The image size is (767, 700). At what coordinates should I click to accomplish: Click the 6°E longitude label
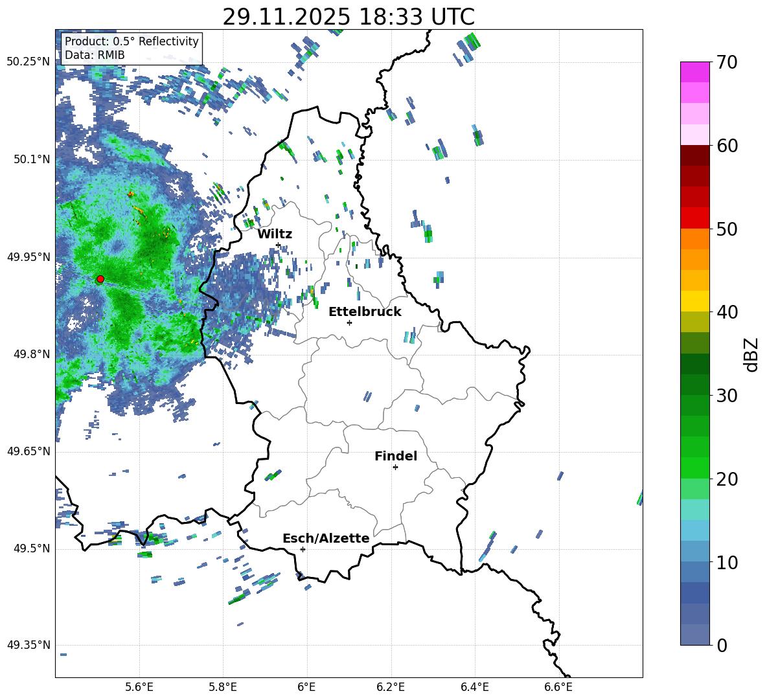[306, 688]
